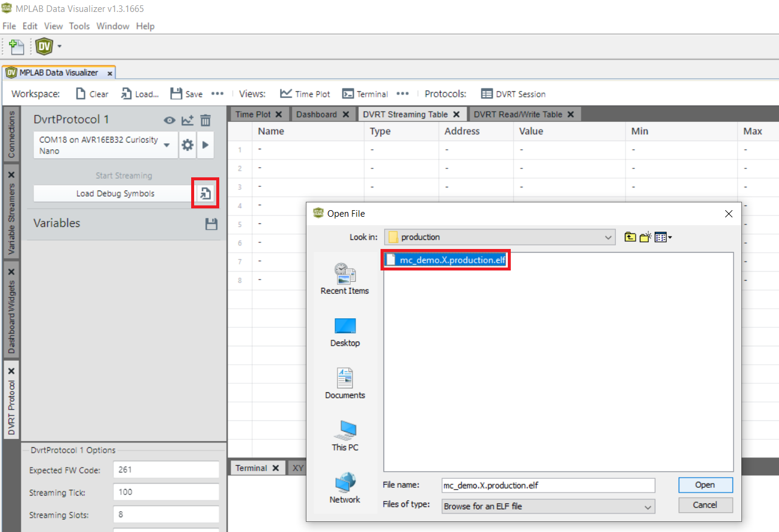Open Views more options ellipsis
This screenshot has width=779, height=532.
(403, 94)
